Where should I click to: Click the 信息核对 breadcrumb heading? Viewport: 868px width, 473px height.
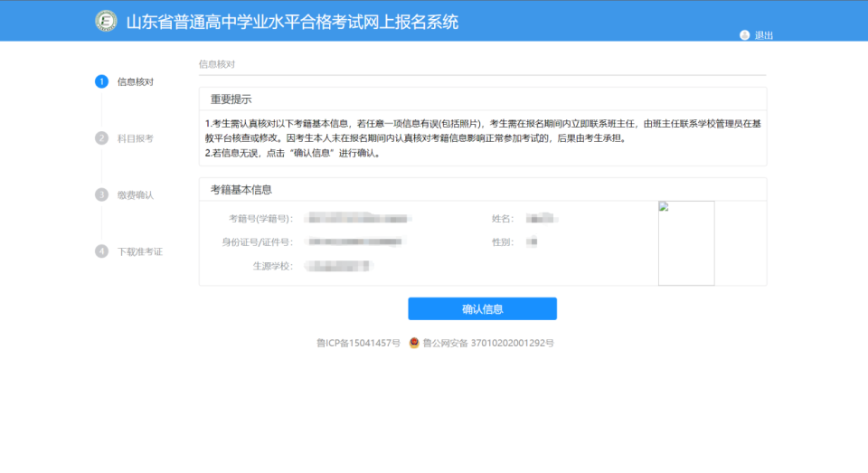pyautogui.click(x=217, y=64)
